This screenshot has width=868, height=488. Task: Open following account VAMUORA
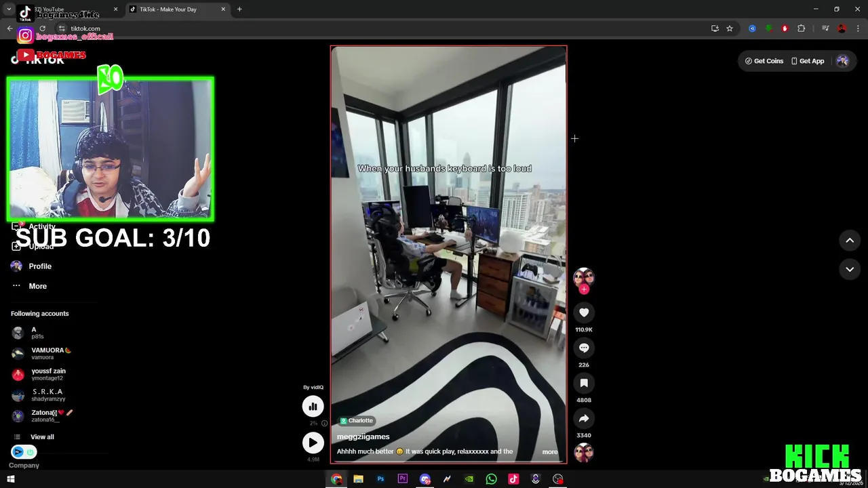pyautogui.click(x=41, y=354)
